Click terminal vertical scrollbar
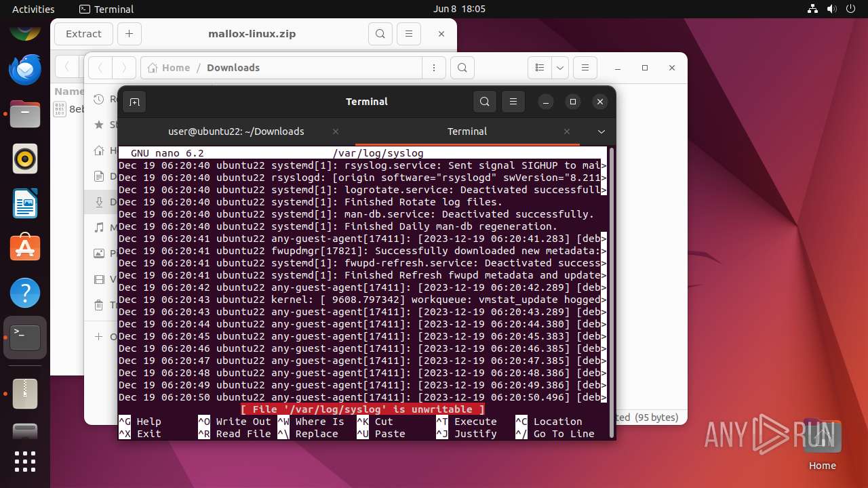The height and width of the screenshot is (488, 868). 612,291
